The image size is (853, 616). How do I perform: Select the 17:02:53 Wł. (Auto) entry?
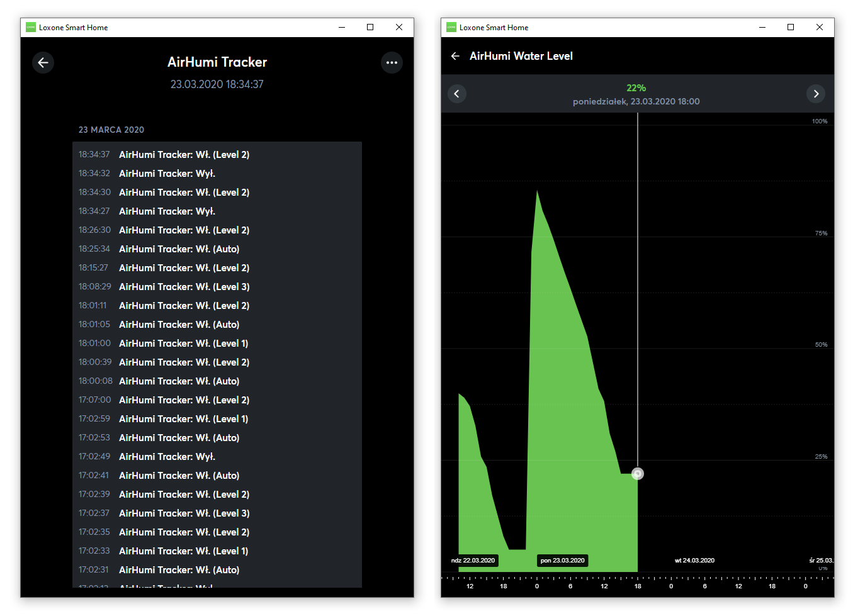(x=217, y=438)
